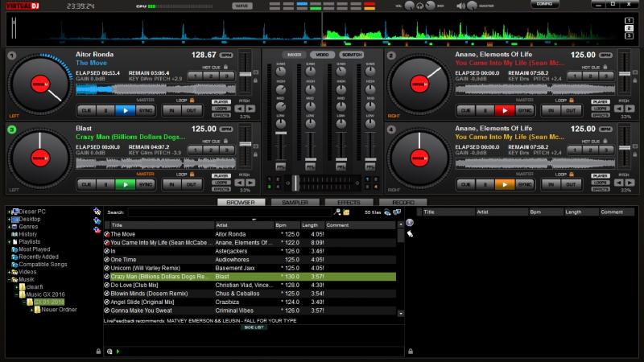Click the tag icon left of the side list
The width and height of the screenshot is (644, 362).
pos(410,233)
